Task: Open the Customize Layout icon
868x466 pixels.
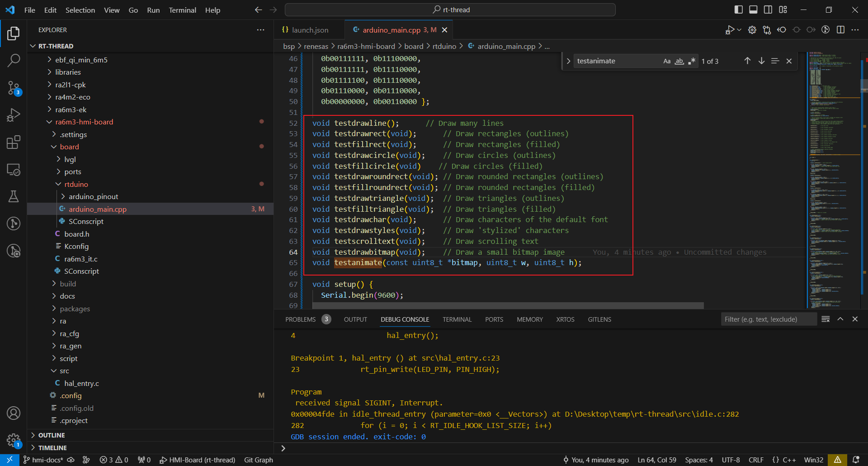Action: 783,10
